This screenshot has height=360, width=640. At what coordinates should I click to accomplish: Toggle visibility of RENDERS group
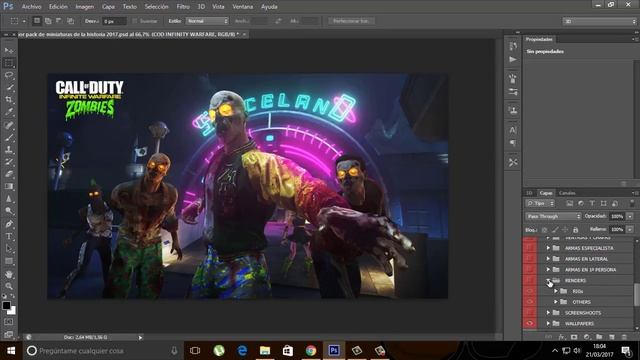pyautogui.click(x=530, y=280)
